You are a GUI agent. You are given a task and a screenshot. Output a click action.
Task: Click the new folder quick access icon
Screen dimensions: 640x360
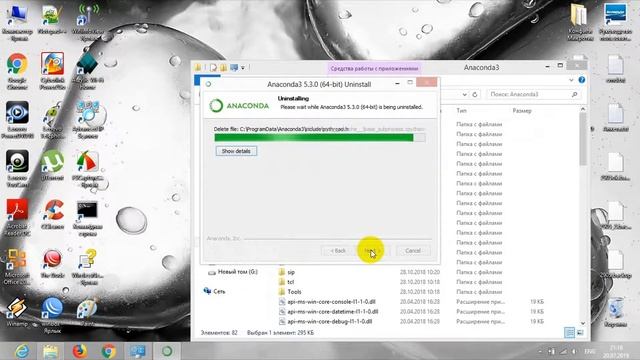pos(224,67)
